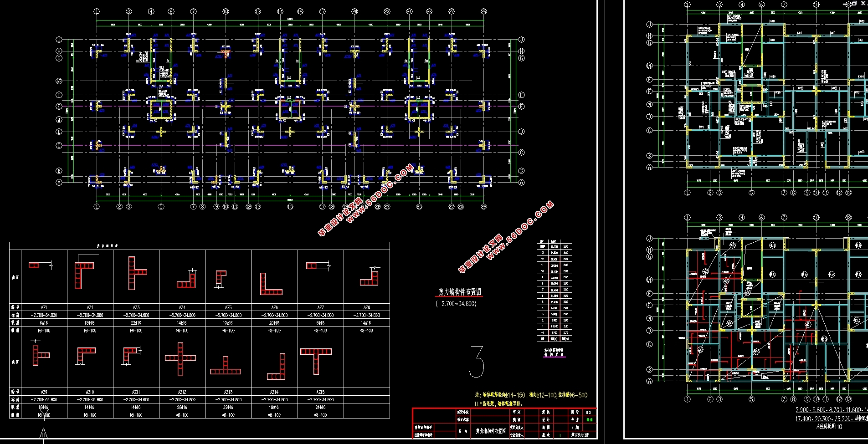Select the 未注明板厚110 note on the slab drawing
868x444 pixels.
828,427
